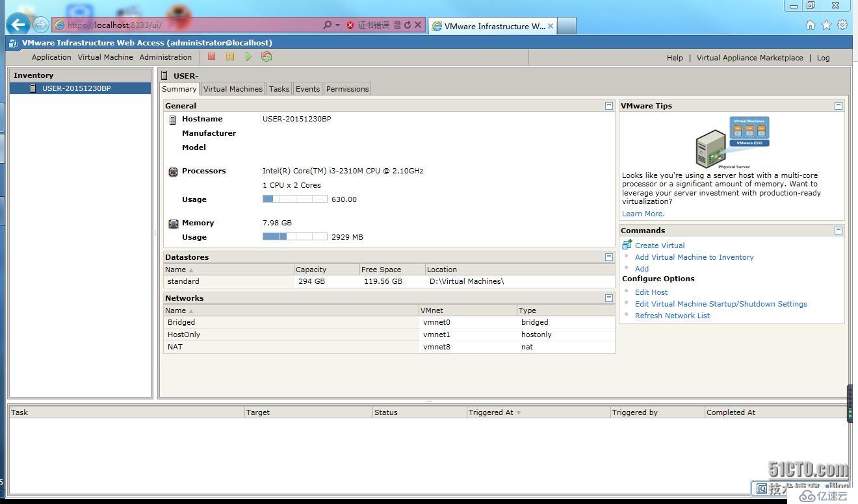Click the certificate error indicator
858x504 pixels.
(368, 25)
